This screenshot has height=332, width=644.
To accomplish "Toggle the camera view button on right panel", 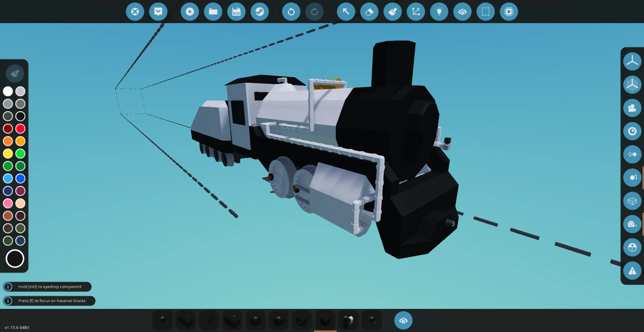I will (x=632, y=108).
